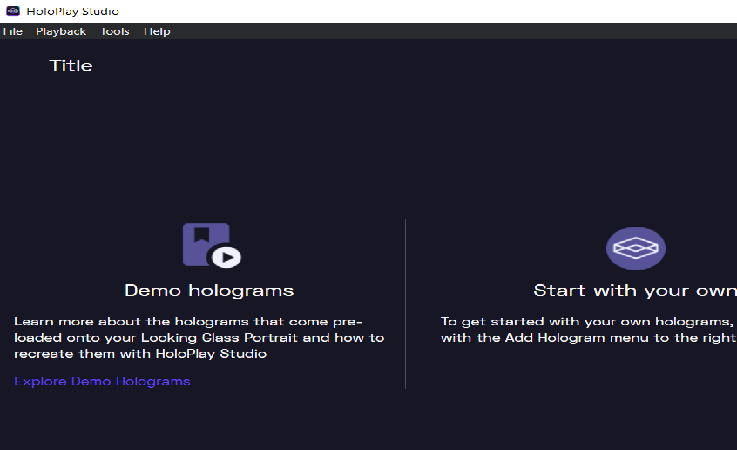Click the text beginning 'To get started with your own'

588,330
